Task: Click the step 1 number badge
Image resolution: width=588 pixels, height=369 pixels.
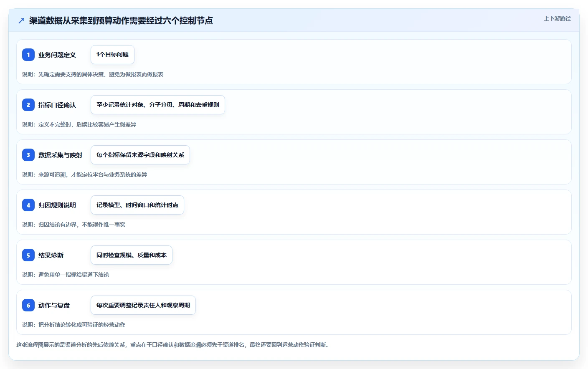Action: [28, 55]
